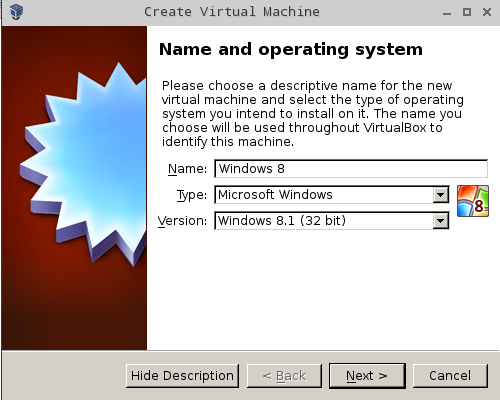Click the Name: field label
500x400 pixels.
[187, 169]
